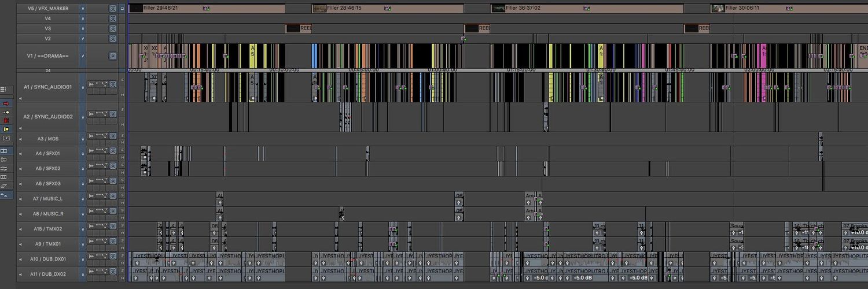This screenshot has height=289, width=868.
Task: Expand the A8 / MUSIC_R track arrow
Action: tap(21, 214)
